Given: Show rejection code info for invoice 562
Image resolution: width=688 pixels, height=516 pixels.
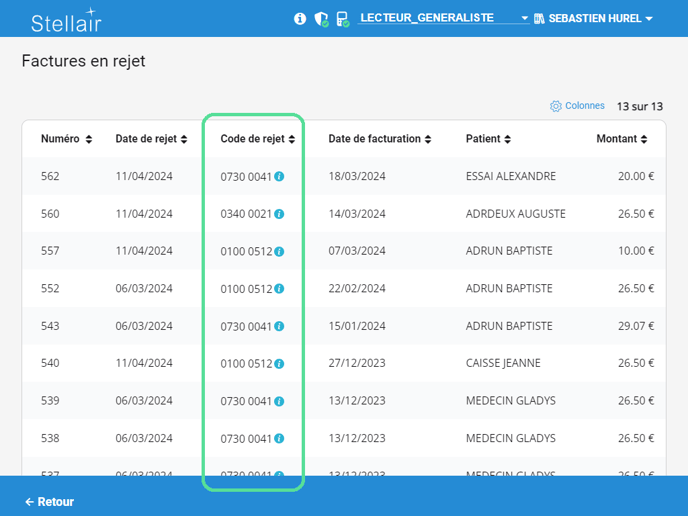Looking at the screenshot, I should pos(279,177).
